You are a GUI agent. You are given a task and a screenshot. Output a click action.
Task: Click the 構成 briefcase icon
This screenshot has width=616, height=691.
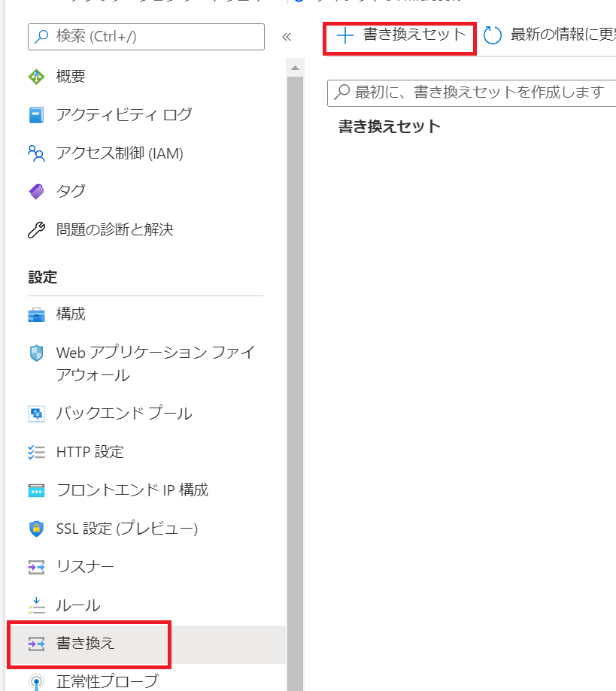tap(36, 314)
